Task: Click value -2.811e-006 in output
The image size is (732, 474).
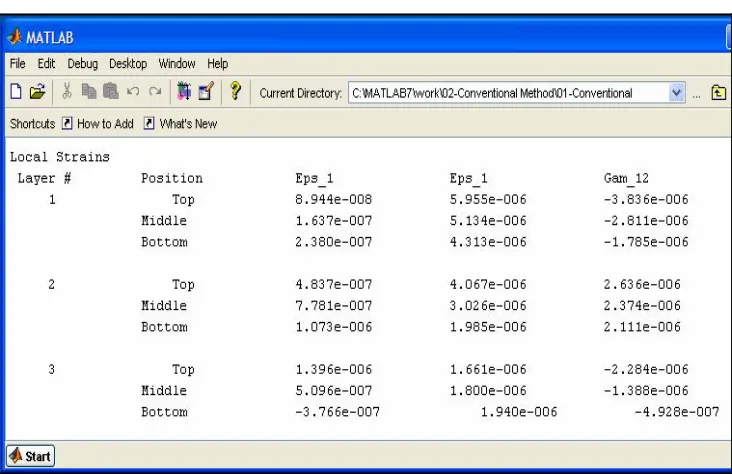Action: point(646,221)
